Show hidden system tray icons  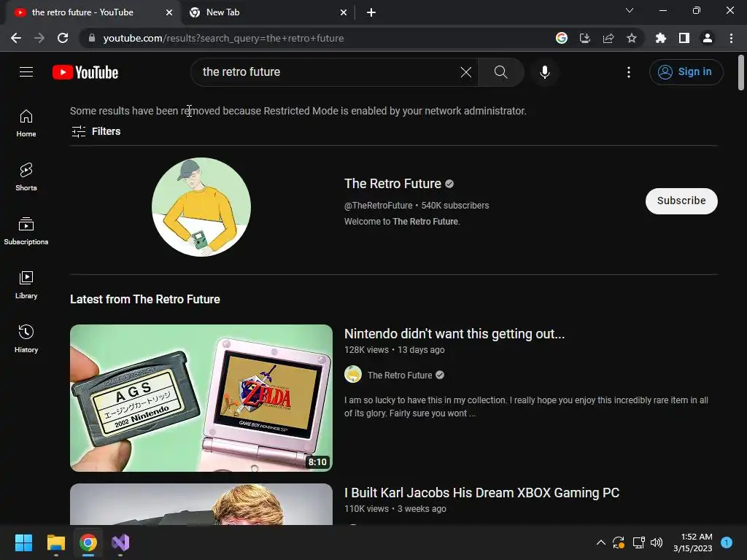[601, 542]
